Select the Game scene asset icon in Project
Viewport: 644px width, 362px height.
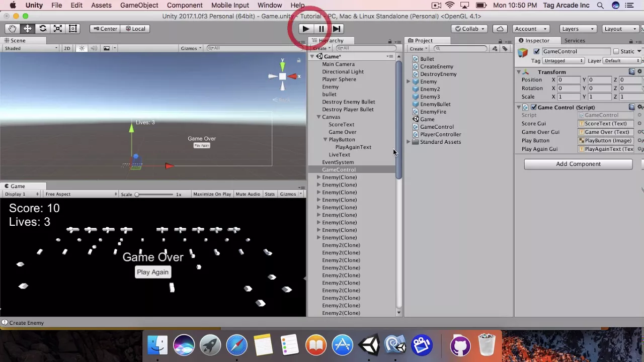pos(416,119)
